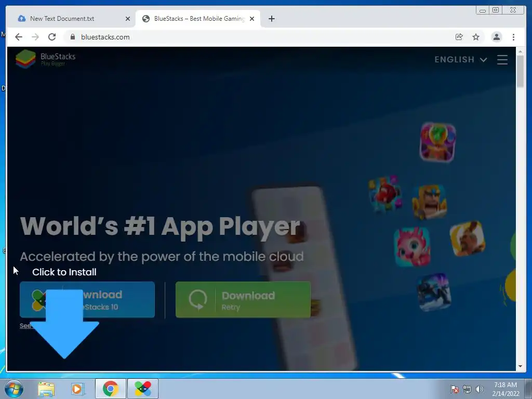Minimize the Chrome window

tap(483, 10)
